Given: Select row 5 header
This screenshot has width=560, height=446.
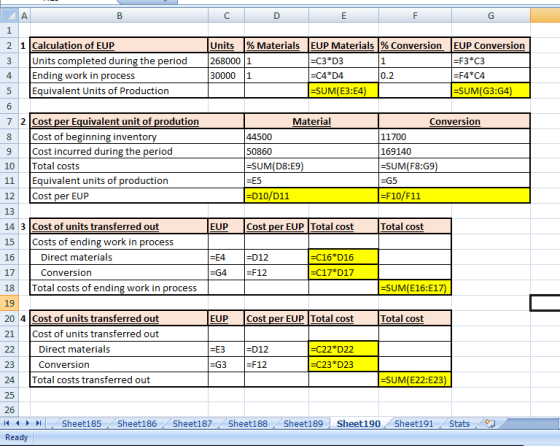Looking at the screenshot, I should click(9, 91).
